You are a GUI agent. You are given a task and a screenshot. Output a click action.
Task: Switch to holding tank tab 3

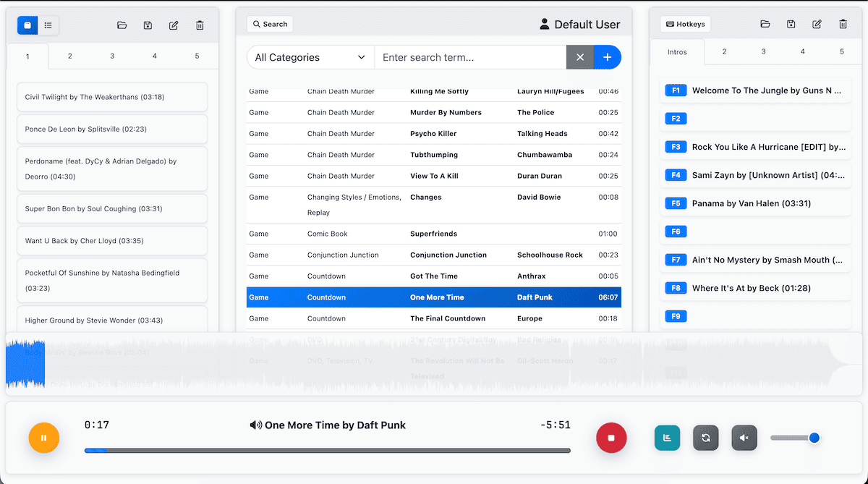[x=112, y=56]
